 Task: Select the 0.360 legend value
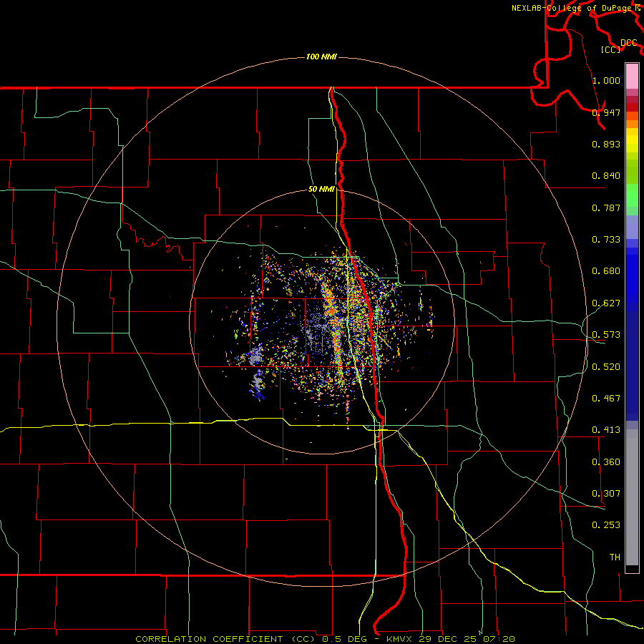click(x=606, y=462)
